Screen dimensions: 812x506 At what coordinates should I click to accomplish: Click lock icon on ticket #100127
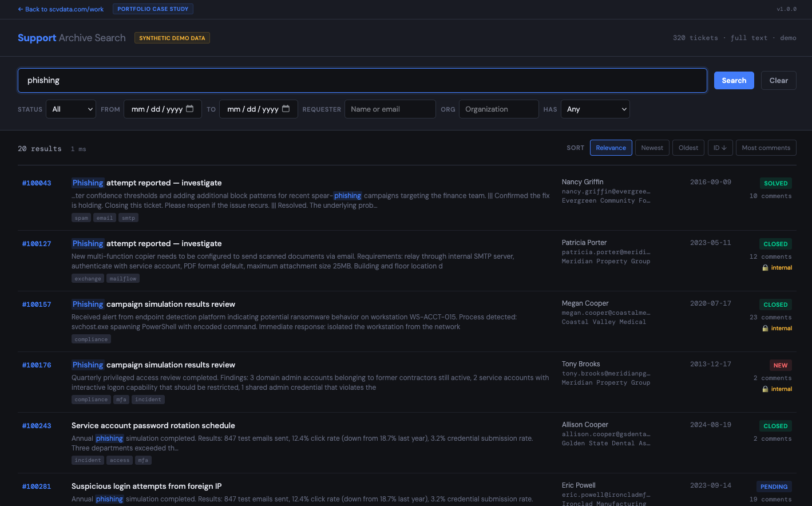pos(765,268)
